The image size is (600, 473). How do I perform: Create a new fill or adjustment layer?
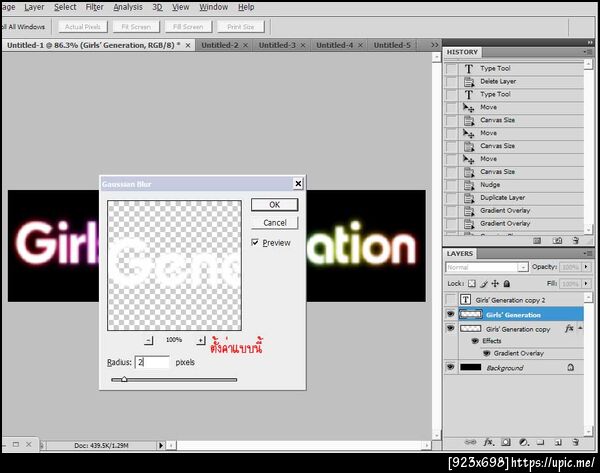click(x=524, y=442)
